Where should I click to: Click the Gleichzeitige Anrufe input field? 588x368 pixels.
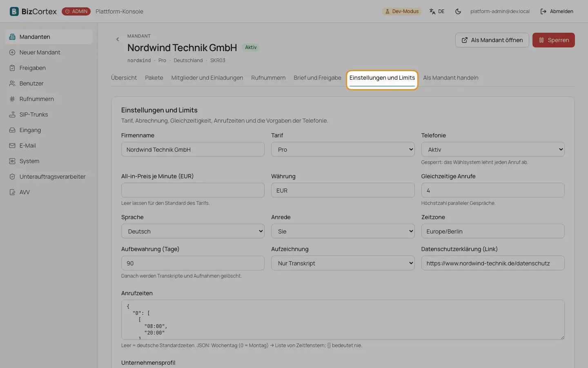coord(493,190)
